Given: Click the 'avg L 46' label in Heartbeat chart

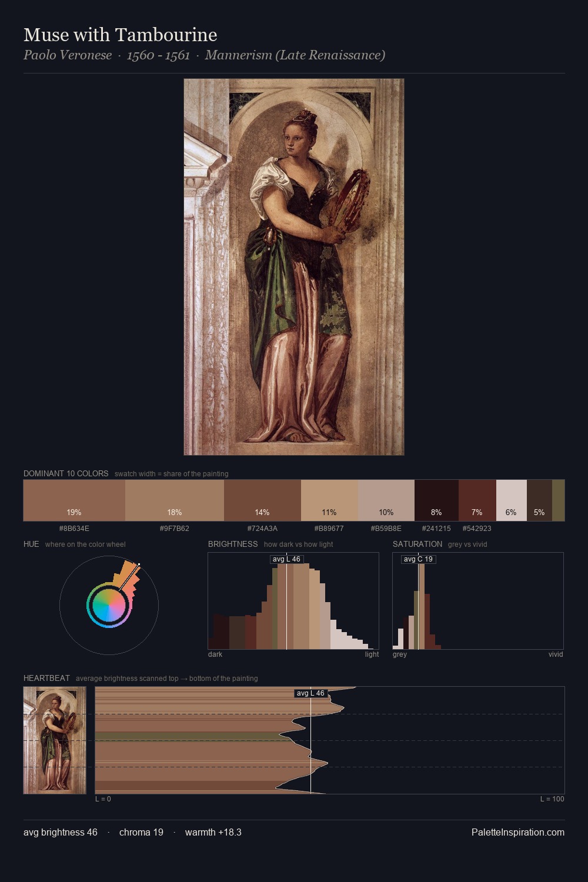Looking at the screenshot, I should [310, 693].
